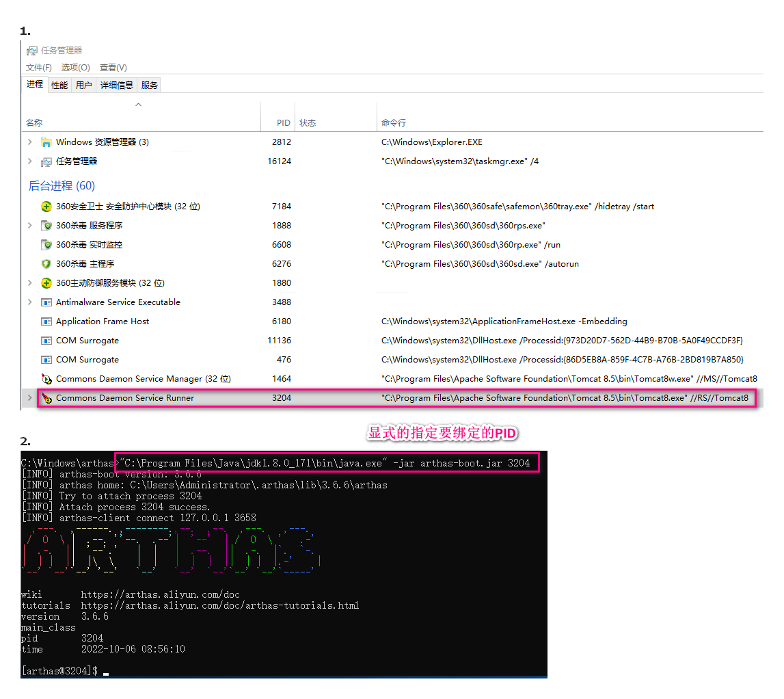Click the time value 2022-10-06 08:56:10
The image size is (784, 699).
point(133,649)
